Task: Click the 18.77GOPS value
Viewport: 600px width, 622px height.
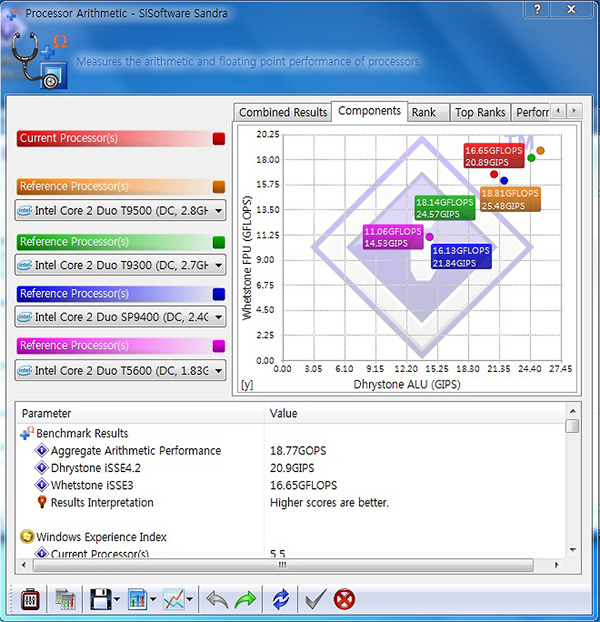Action: [298, 451]
